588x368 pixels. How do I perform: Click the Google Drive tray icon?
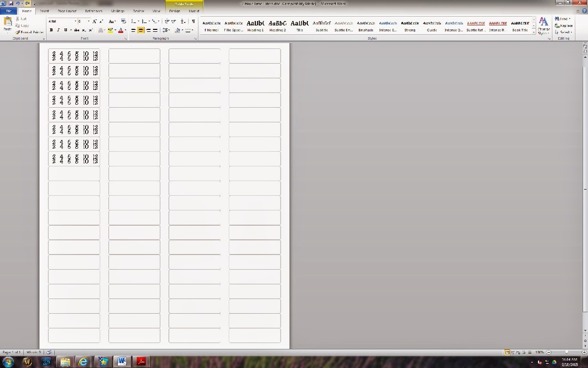(x=554, y=362)
